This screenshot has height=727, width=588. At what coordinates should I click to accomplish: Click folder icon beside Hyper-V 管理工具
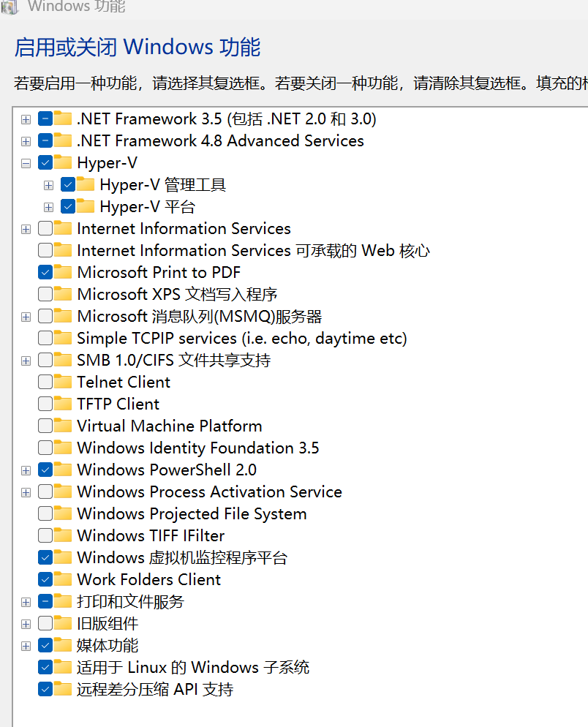pyautogui.click(x=86, y=184)
